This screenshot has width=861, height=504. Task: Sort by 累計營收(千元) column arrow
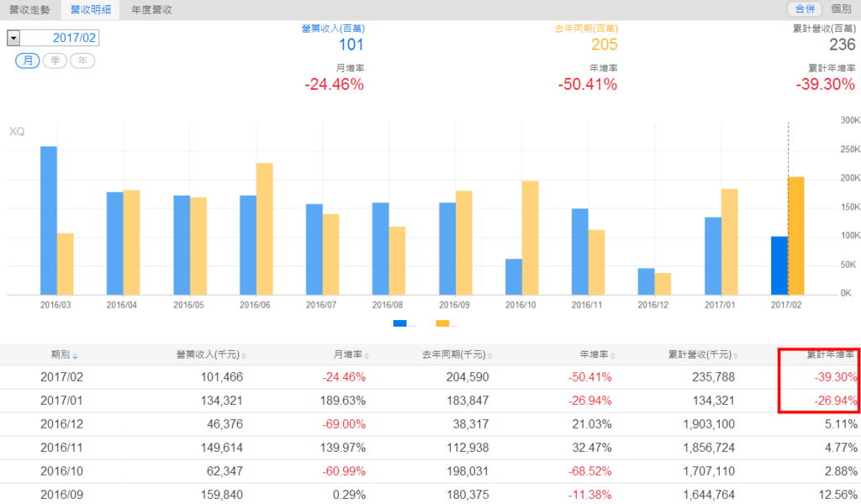pos(736,356)
